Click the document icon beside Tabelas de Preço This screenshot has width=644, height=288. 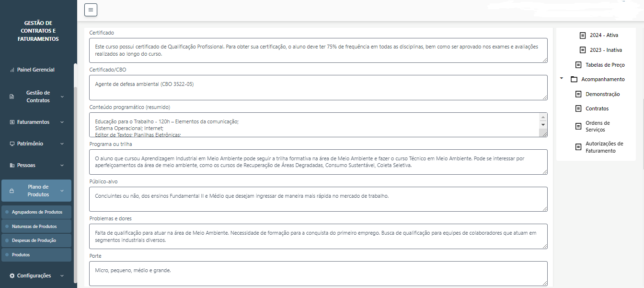pyautogui.click(x=578, y=65)
